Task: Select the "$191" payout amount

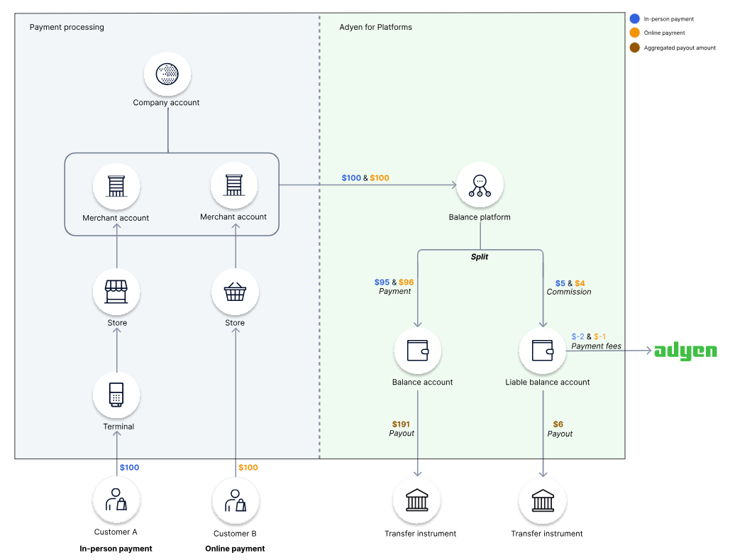Action: [x=401, y=424]
